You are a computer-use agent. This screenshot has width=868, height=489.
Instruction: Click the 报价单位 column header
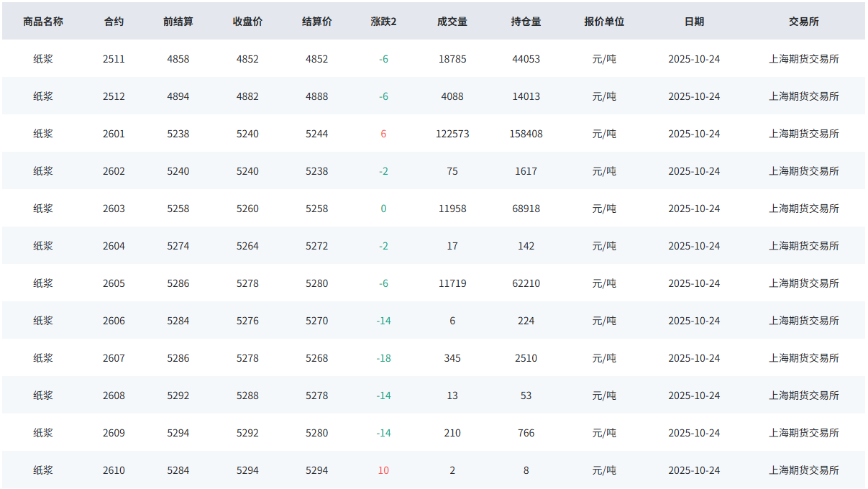click(x=604, y=22)
